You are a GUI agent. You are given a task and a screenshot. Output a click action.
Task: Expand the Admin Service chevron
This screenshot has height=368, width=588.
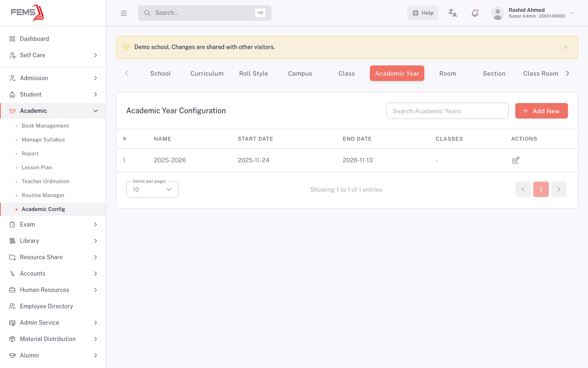pos(96,323)
